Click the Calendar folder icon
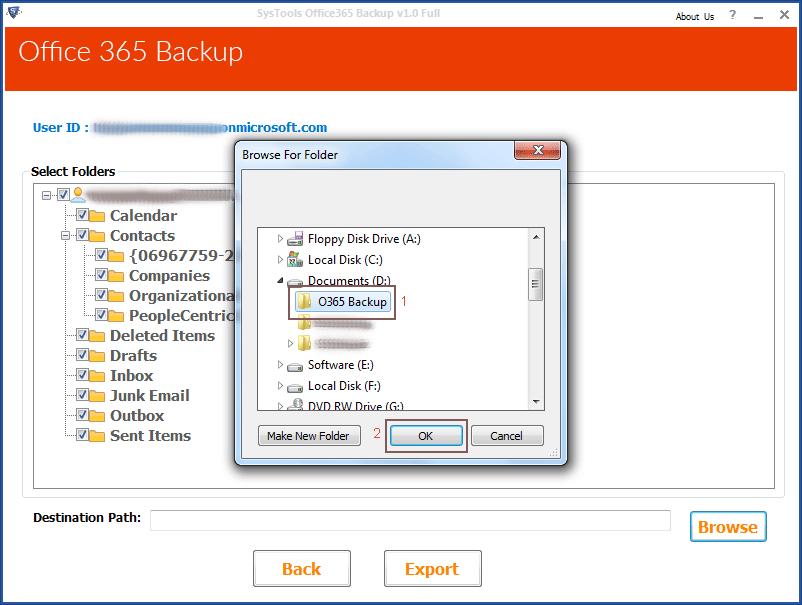 [98, 216]
